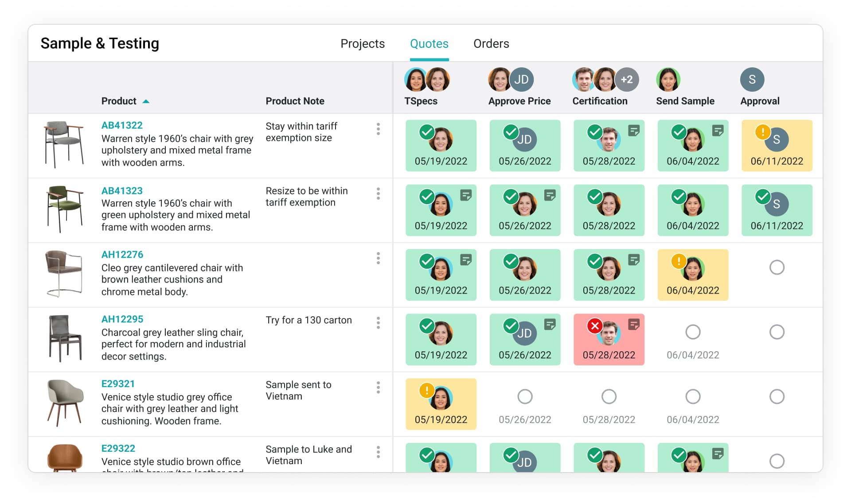This screenshot has height=504, width=851.
Task: Click the +2 avatar under Certification header
Action: click(x=627, y=80)
